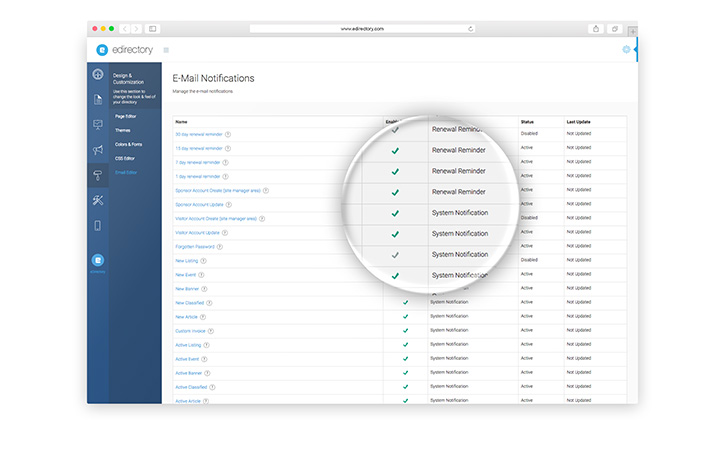Screen dimensions: 721x451
Task: Open the Active Article notification link
Action: pyautogui.click(x=188, y=401)
